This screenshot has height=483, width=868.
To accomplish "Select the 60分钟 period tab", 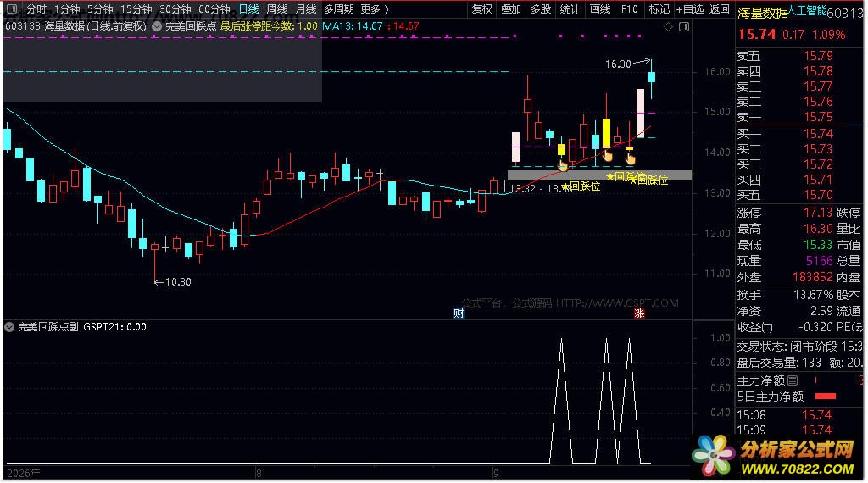I will (214, 8).
